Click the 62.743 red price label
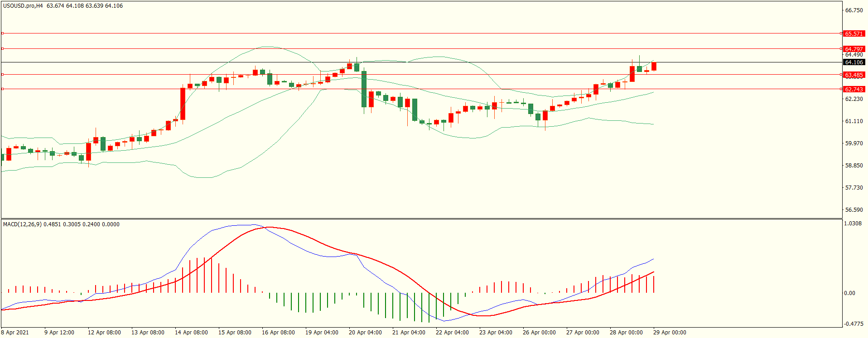 point(854,89)
